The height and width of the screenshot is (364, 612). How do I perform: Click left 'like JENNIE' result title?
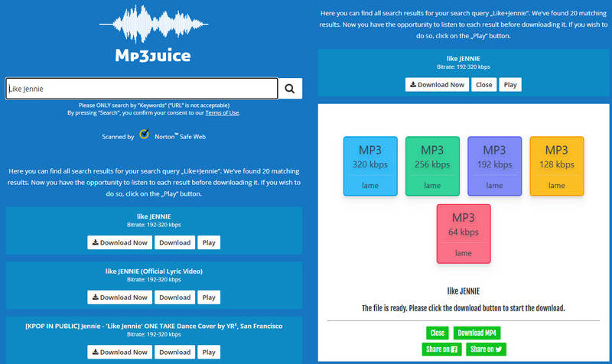pos(154,216)
